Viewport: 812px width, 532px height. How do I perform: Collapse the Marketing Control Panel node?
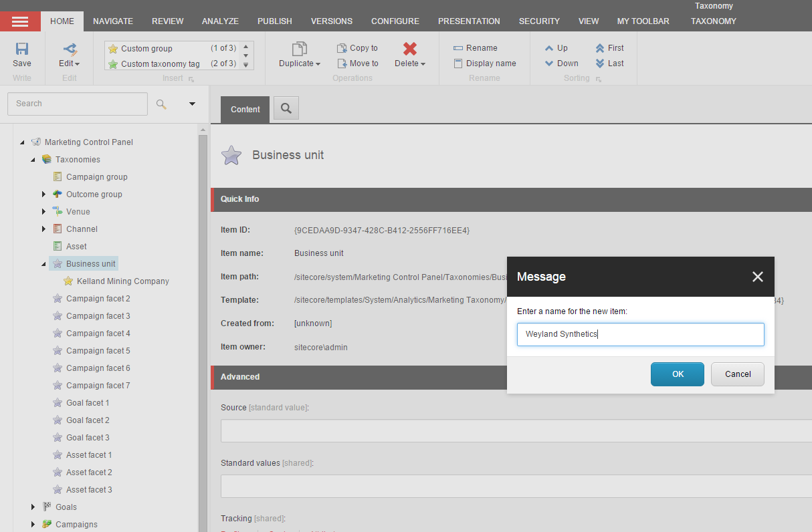click(x=22, y=142)
